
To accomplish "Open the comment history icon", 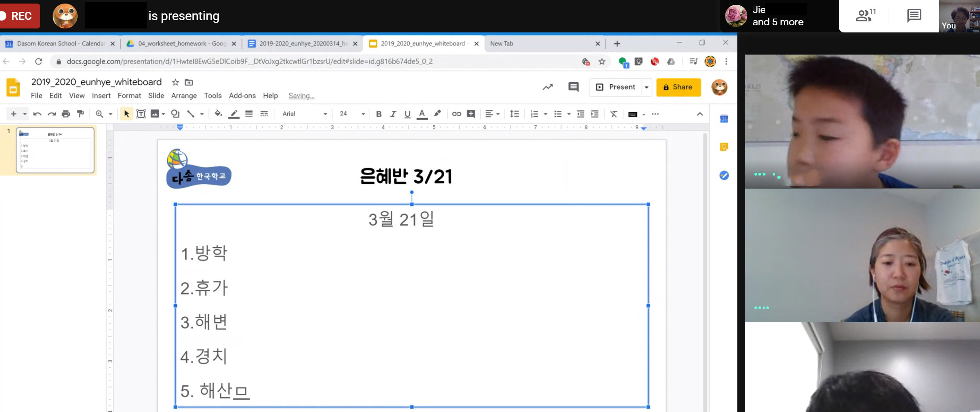I will (x=573, y=87).
